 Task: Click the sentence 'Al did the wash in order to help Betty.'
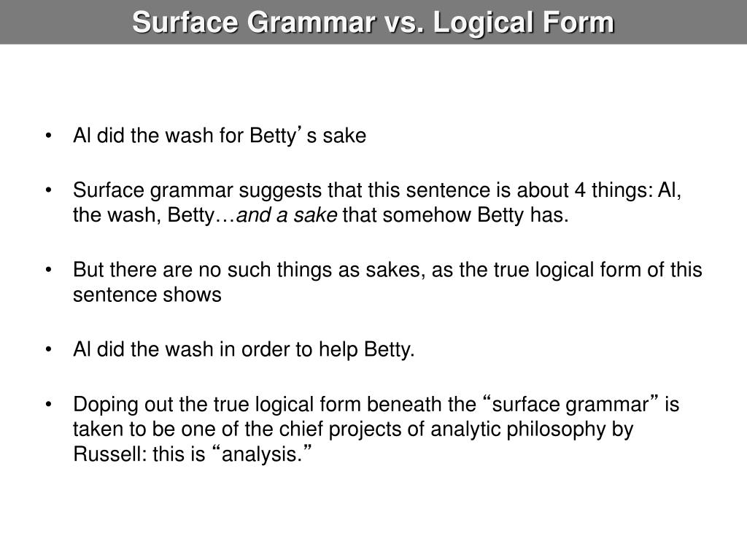[x=244, y=349]
